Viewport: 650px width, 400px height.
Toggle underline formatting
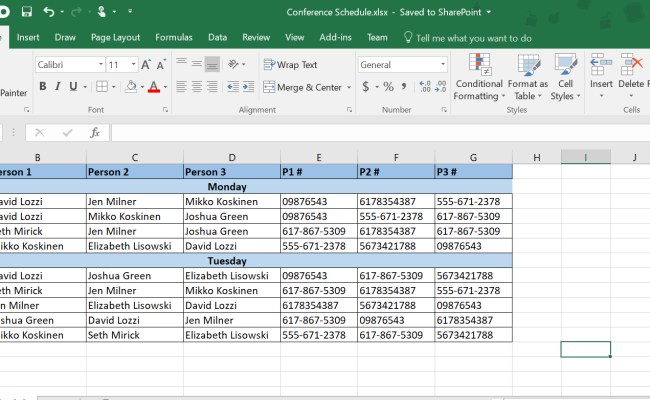(x=73, y=86)
